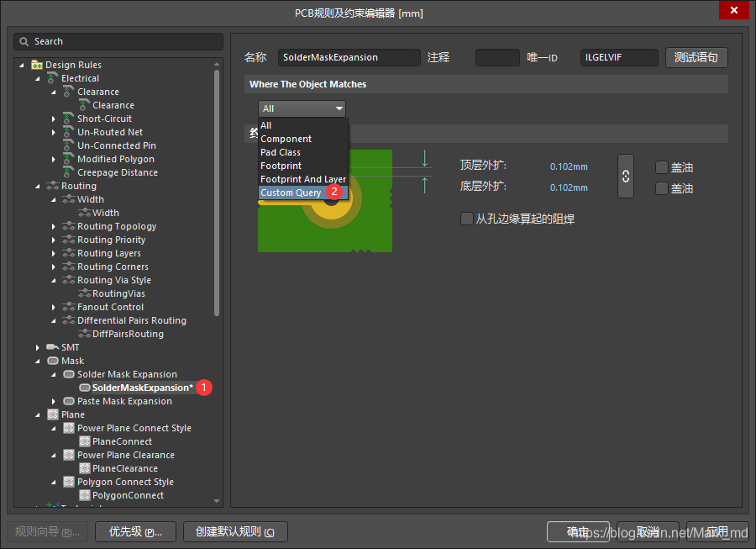The image size is (756, 549).
Task: Click the Electrical category icon
Action: (x=53, y=78)
